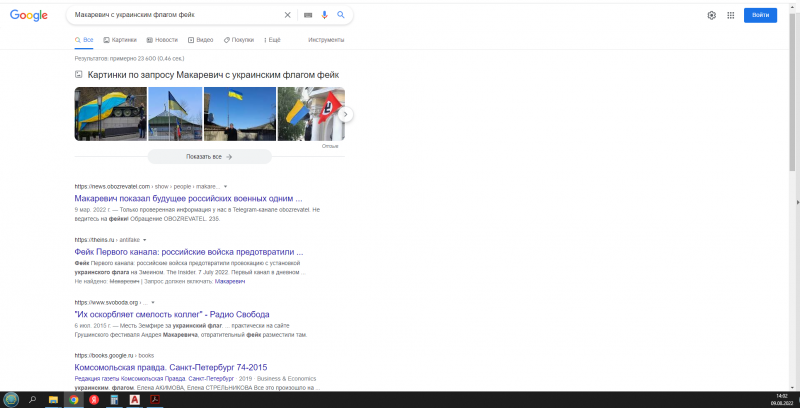Open Картинки по запросу heading link
800x408 pixels.
point(213,75)
